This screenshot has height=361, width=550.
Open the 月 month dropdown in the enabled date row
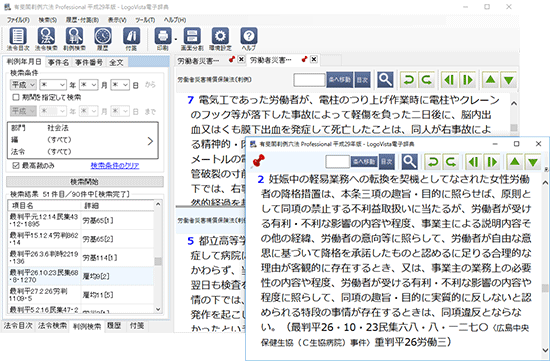[88, 85]
